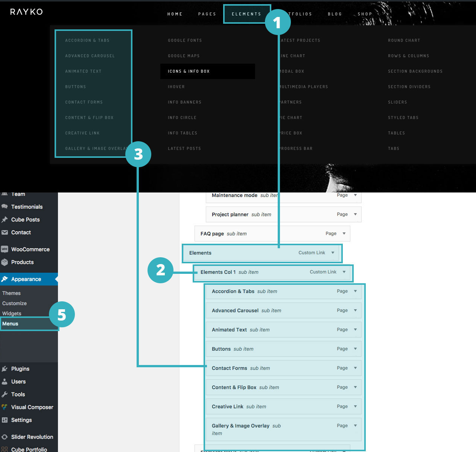Click the Contact envelope icon
The image size is (476, 452).
[x=5, y=232]
